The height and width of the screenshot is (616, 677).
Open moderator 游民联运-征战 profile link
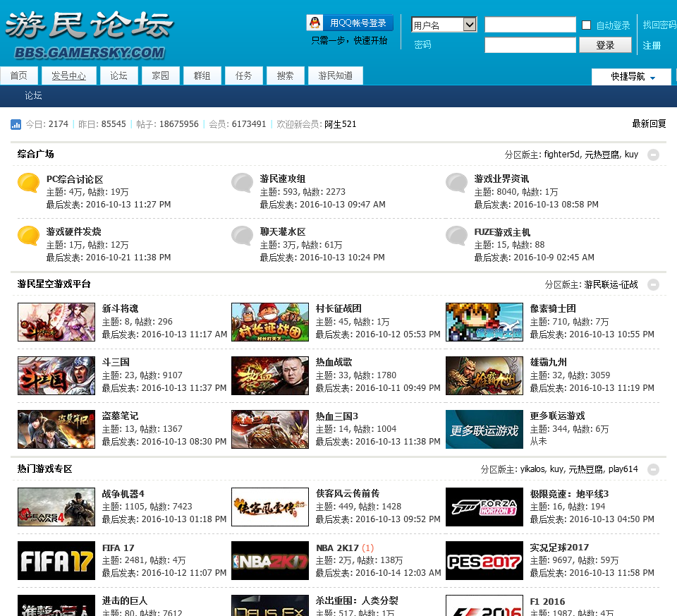pos(611,284)
